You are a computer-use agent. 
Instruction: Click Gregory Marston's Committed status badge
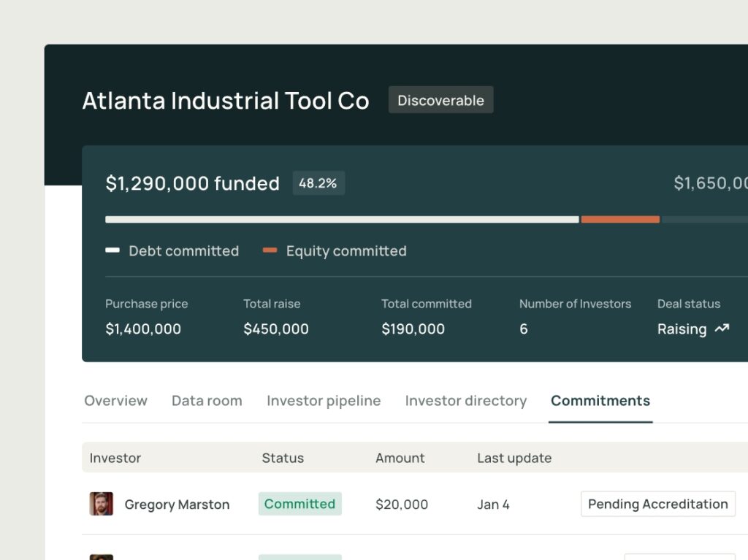(299, 504)
